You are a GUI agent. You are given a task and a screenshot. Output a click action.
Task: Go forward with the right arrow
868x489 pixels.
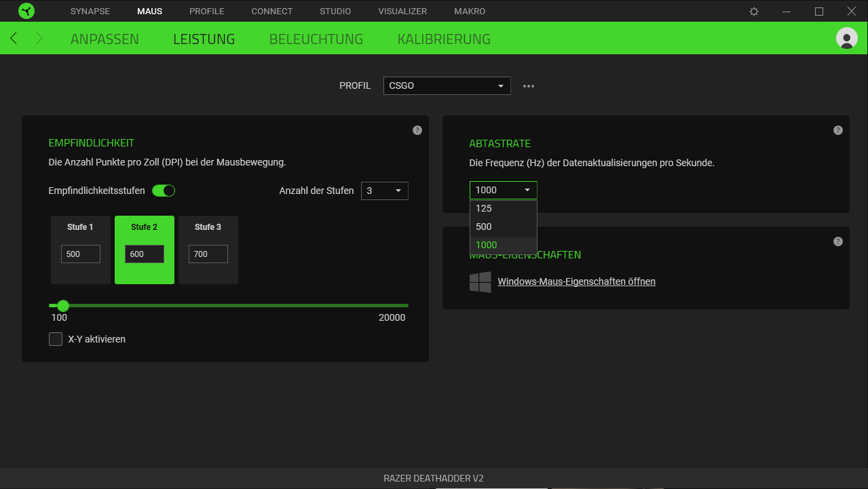point(39,39)
